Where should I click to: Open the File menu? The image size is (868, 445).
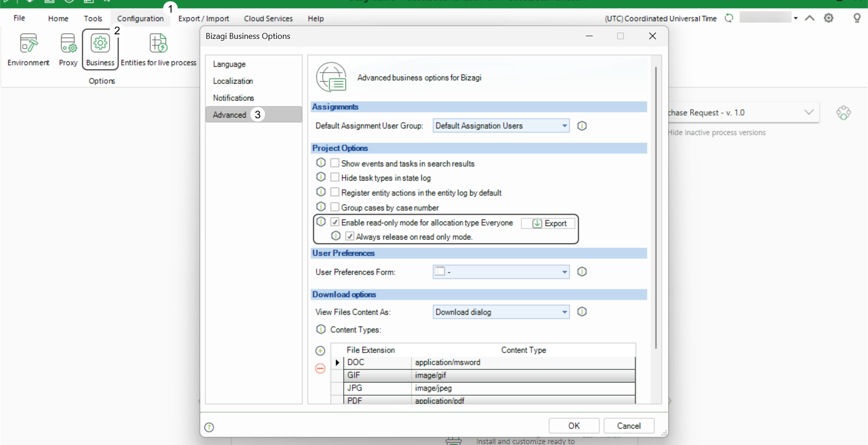coord(19,18)
